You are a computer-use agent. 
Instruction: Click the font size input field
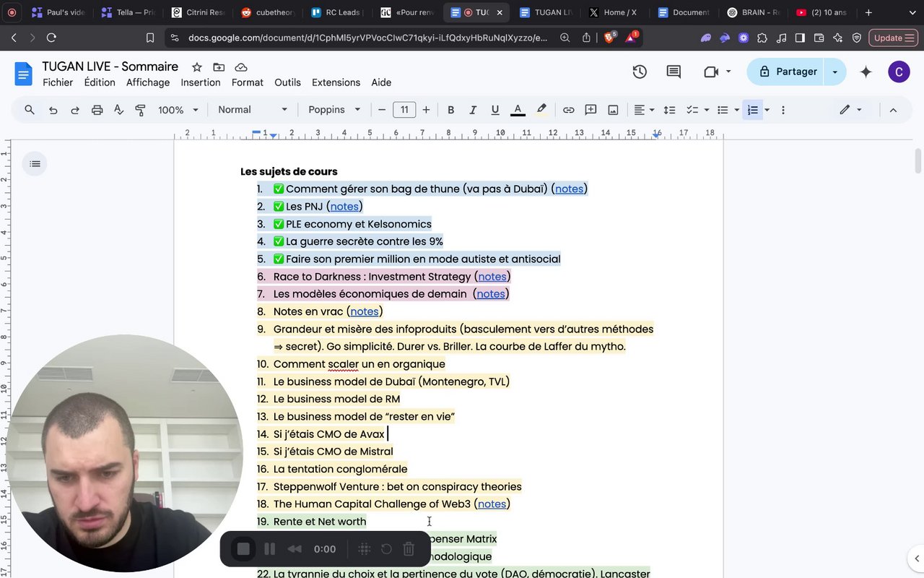pos(404,110)
